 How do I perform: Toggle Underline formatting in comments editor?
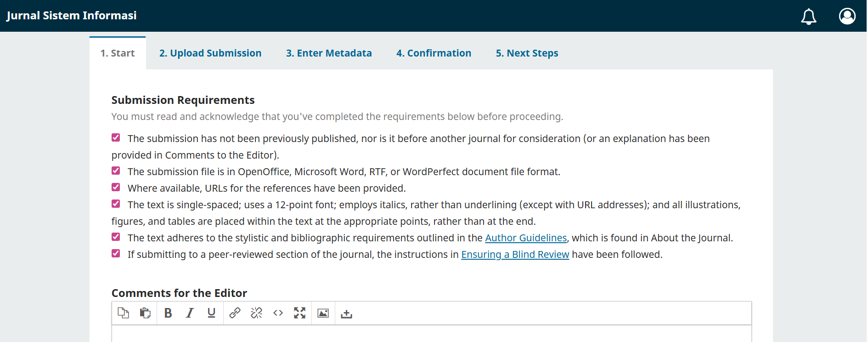tap(211, 313)
